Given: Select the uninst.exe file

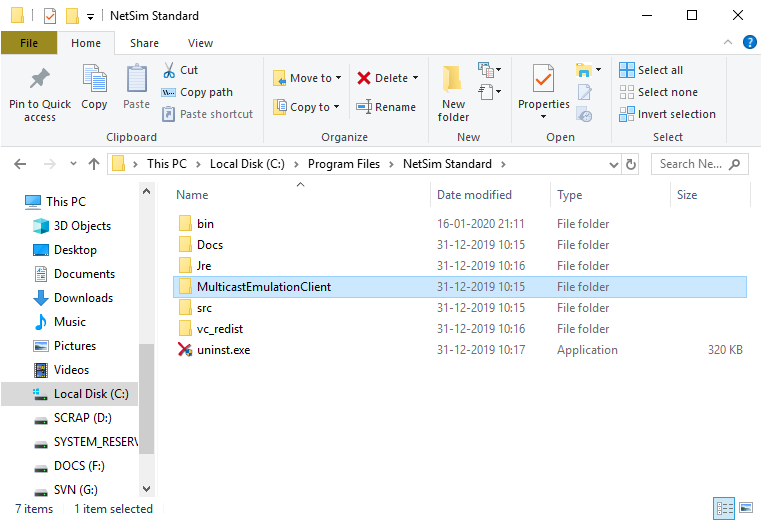Looking at the screenshot, I should (460, 350).
